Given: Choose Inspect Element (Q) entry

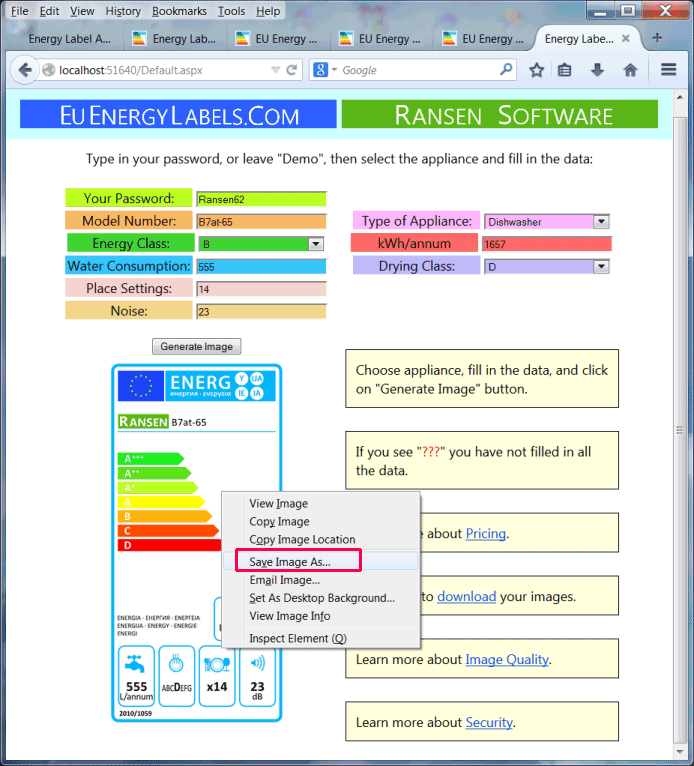Looking at the screenshot, I should pyautogui.click(x=298, y=638).
